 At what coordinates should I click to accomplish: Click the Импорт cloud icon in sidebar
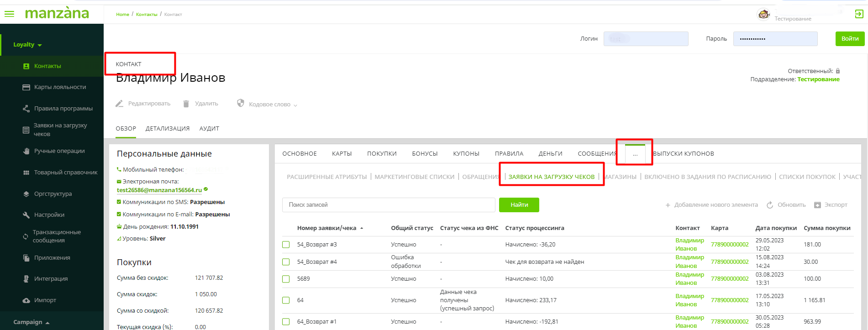26,300
